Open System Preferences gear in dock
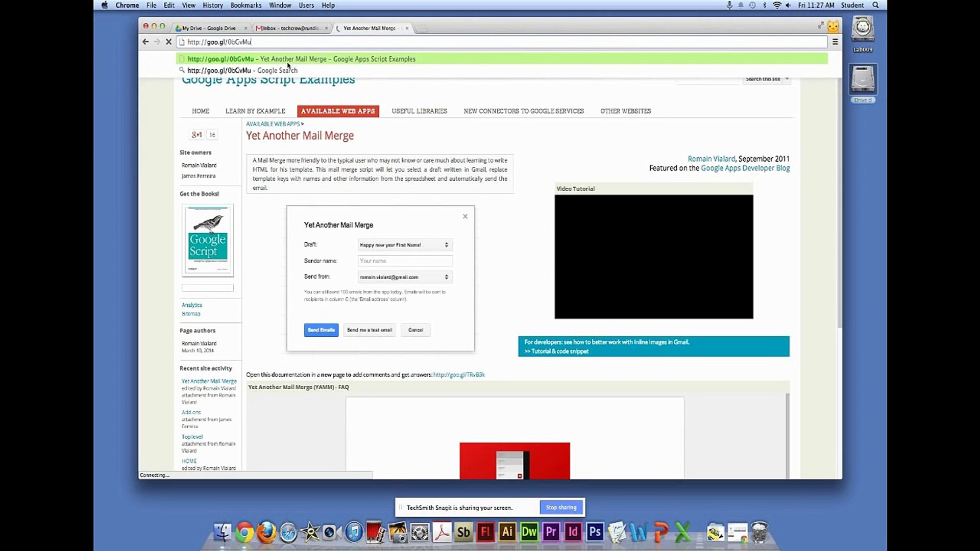The height and width of the screenshot is (551, 980). (420, 533)
